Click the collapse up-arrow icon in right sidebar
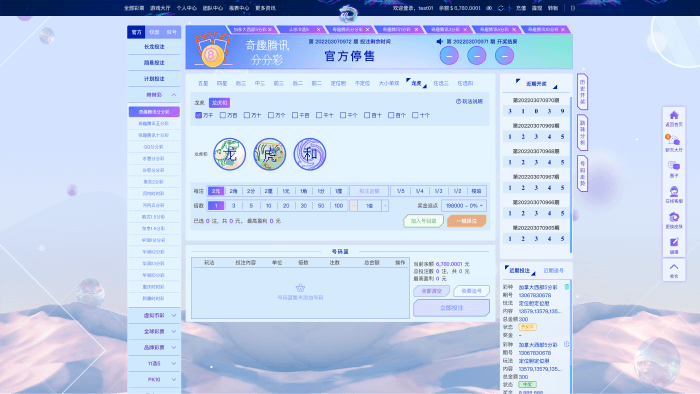 674,267
